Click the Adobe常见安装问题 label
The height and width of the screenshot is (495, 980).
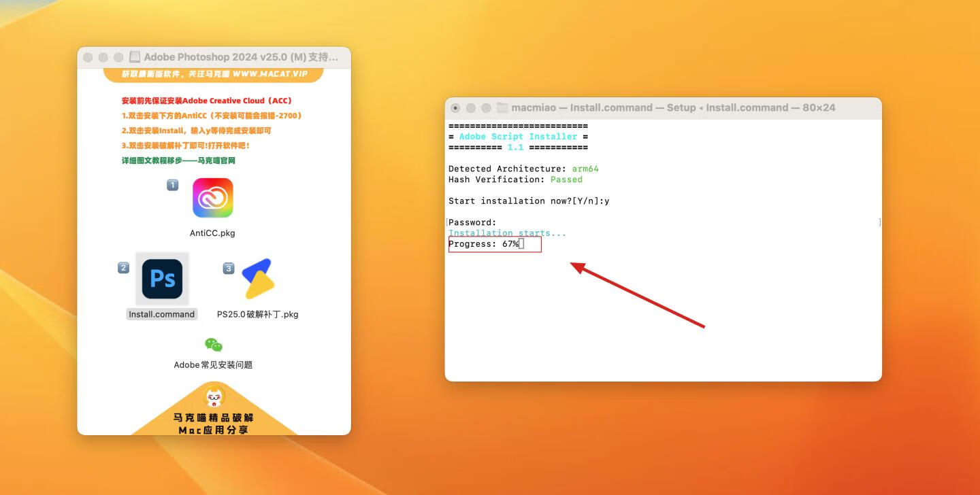pyautogui.click(x=213, y=365)
